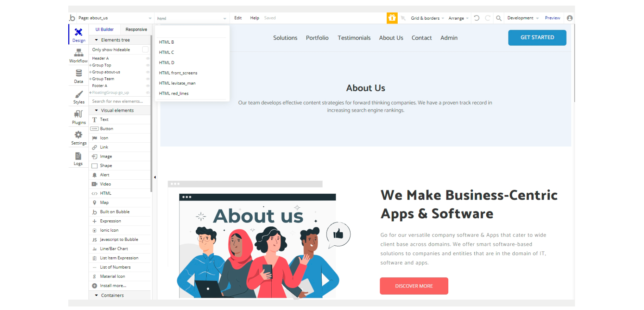Select the Link element tool

click(x=120, y=147)
